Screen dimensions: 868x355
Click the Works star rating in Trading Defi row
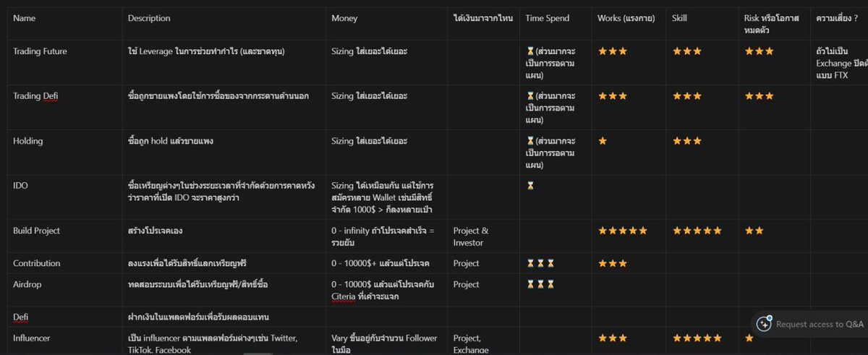tap(613, 95)
